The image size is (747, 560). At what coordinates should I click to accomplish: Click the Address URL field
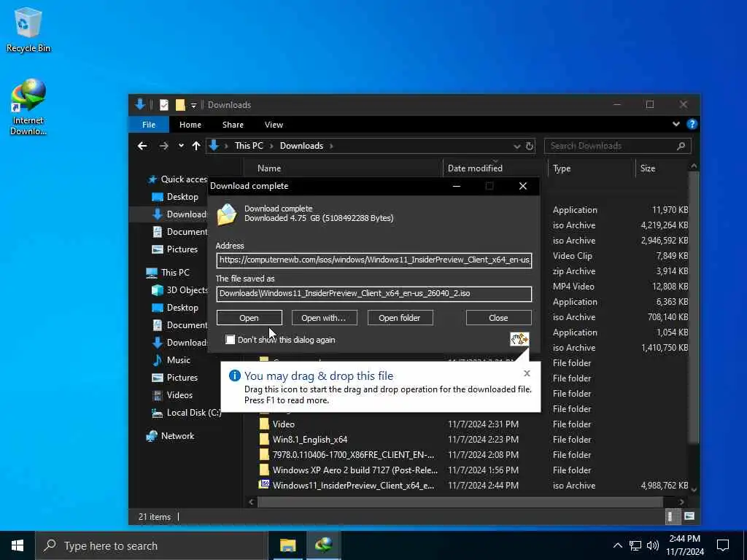click(x=374, y=260)
